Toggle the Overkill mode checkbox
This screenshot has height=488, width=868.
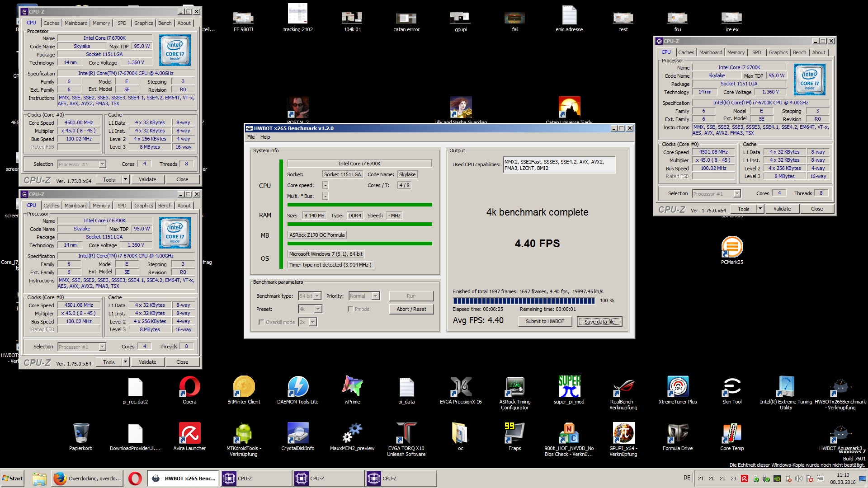[261, 322]
